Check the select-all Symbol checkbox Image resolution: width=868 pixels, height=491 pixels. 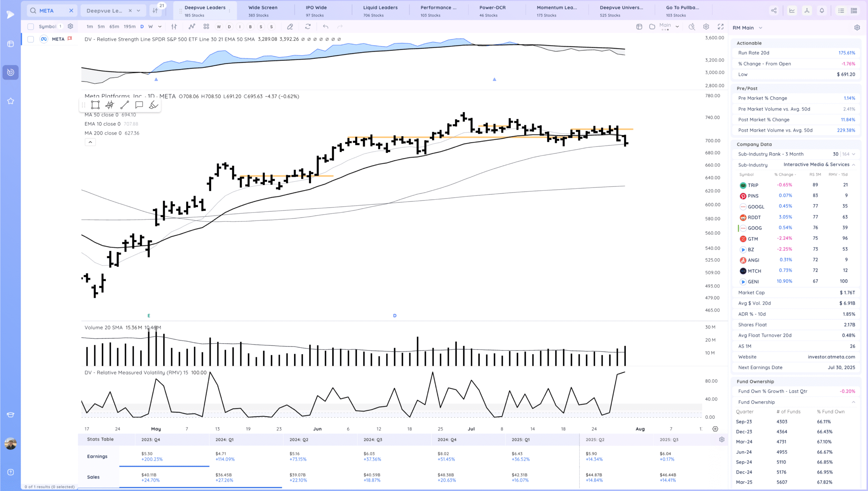pyautogui.click(x=31, y=26)
